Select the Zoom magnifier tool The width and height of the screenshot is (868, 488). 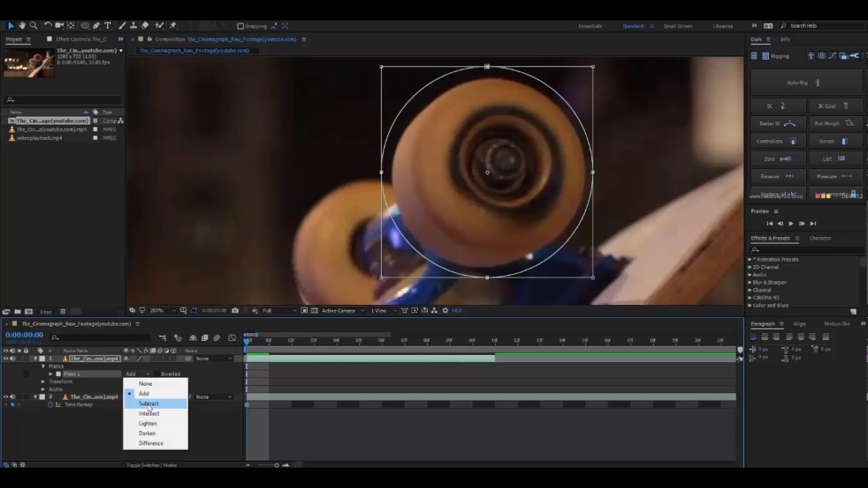[33, 26]
